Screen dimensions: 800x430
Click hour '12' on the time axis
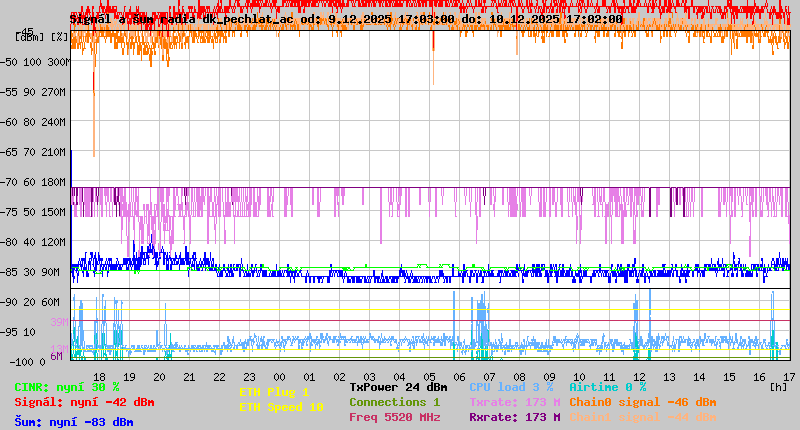(x=640, y=377)
